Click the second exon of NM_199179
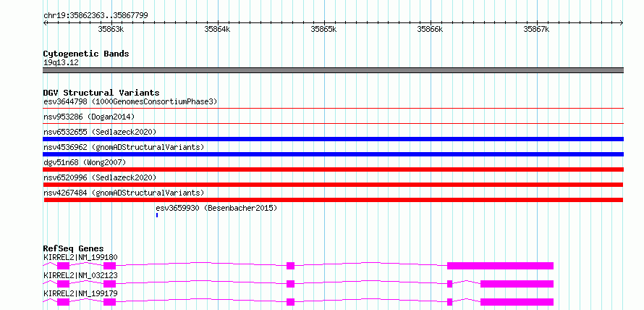 coord(110,302)
